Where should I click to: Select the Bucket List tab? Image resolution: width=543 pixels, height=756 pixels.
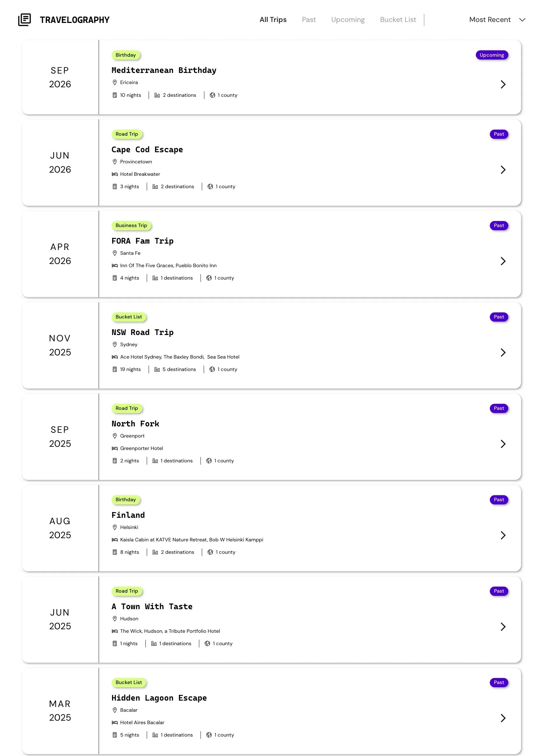click(398, 20)
